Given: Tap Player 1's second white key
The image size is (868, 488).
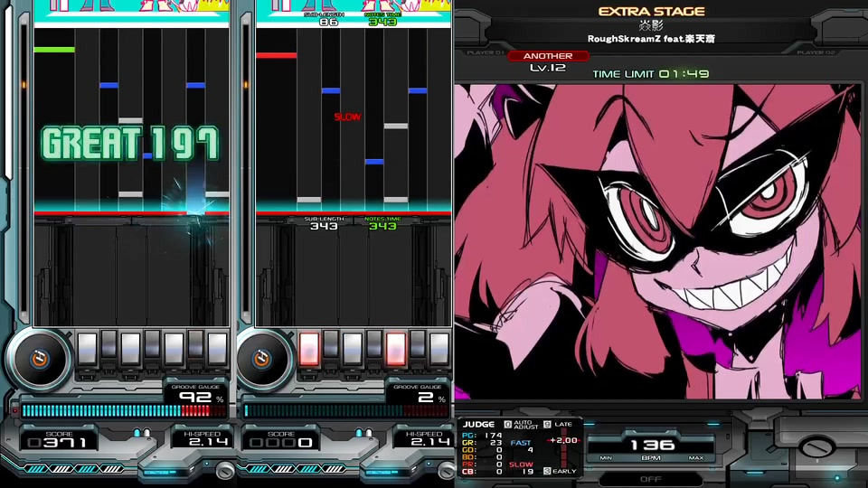Looking at the screenshot, I should (x=130, y=349).
